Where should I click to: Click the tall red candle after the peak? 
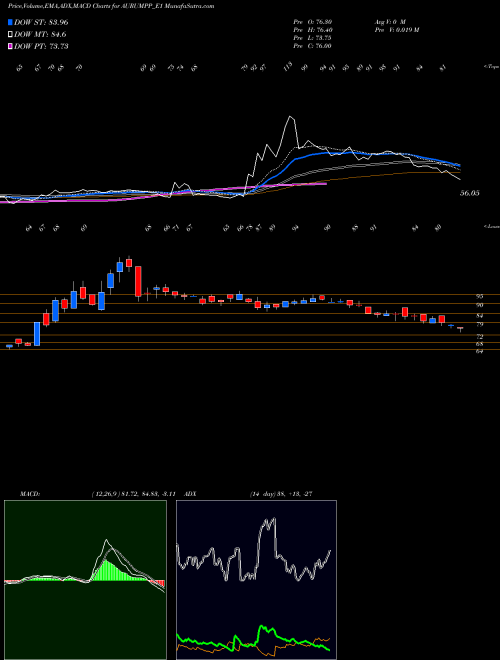pos(138,282)
